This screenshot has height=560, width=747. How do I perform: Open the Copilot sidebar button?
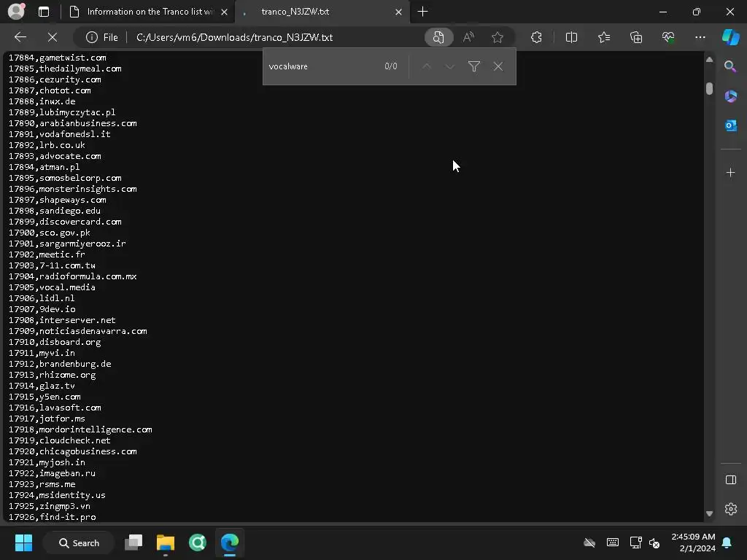(x=730, y=37)
